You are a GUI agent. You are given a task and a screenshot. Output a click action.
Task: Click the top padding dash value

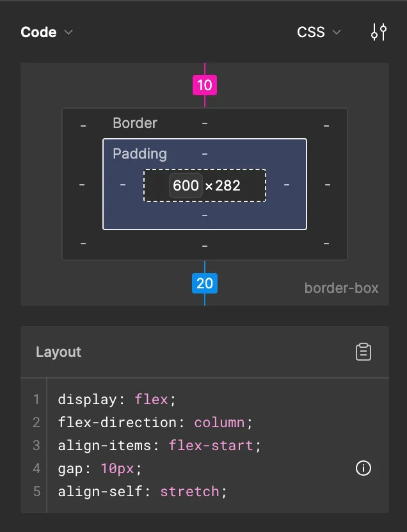205,154
